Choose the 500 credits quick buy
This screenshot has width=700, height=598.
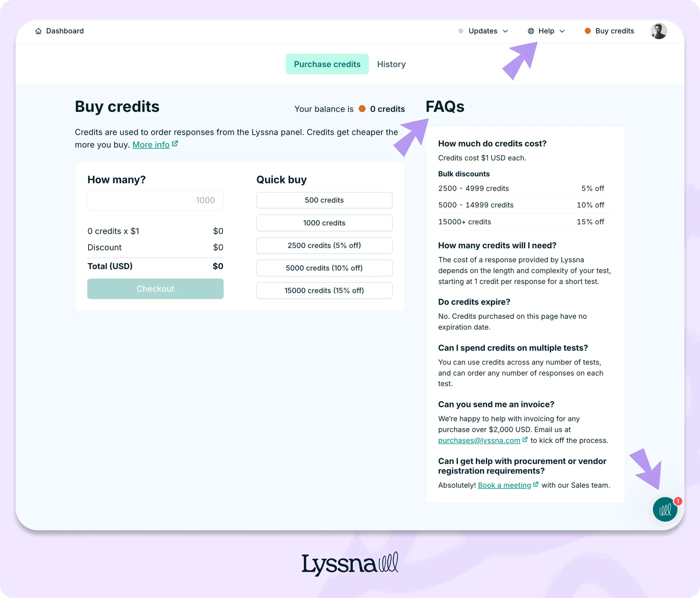(324, 200)
